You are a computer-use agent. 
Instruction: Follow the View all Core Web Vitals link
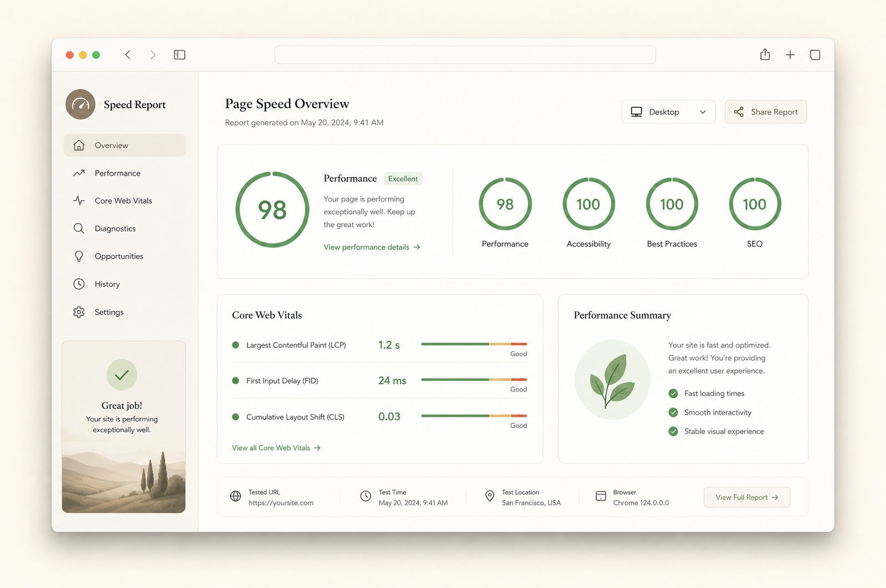(276, 448)
